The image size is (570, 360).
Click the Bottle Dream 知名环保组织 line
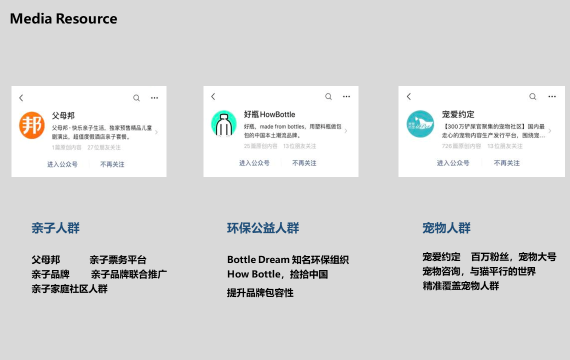(x=288, y=260)
